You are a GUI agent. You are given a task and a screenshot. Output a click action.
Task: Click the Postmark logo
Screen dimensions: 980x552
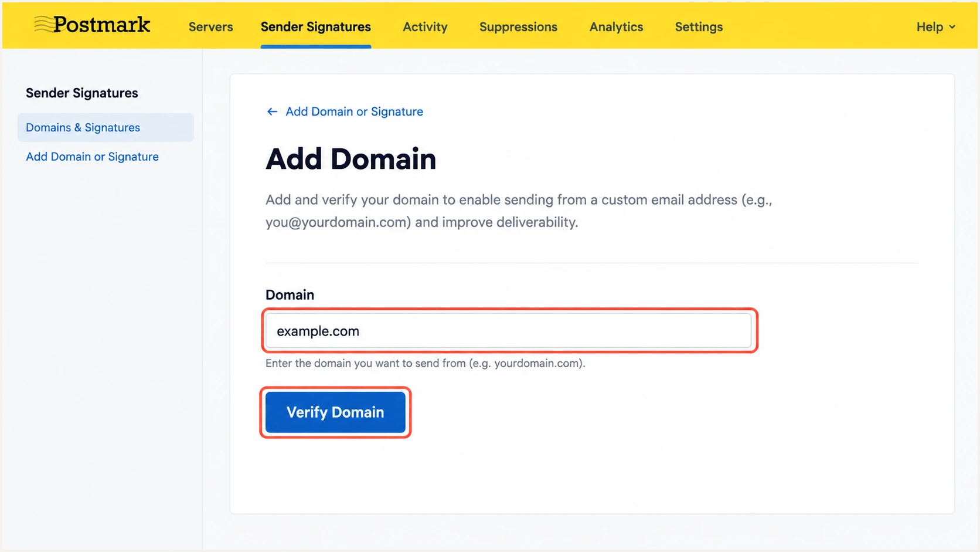(x=92, y=25)
